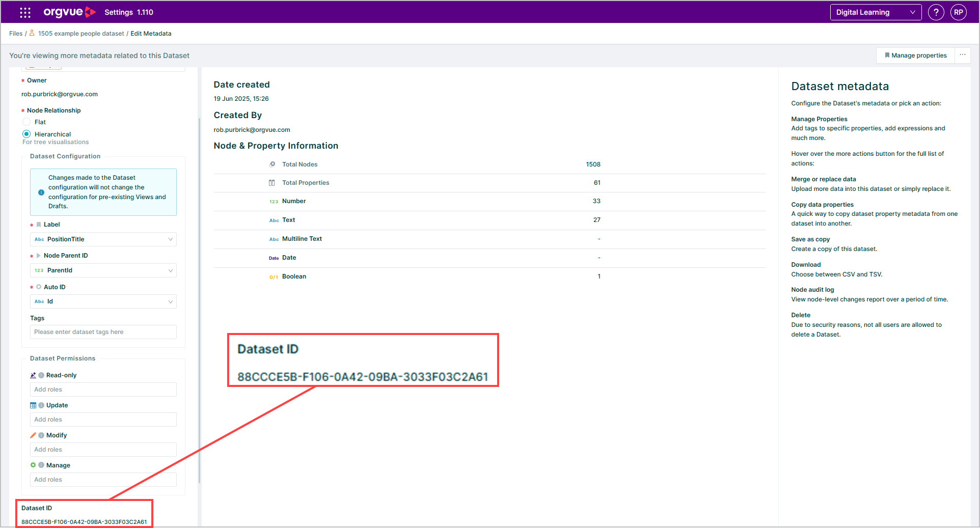The image size is (980, 528).
Task: Open the RP user profile avatar
Action: click(x=958, y=12)
